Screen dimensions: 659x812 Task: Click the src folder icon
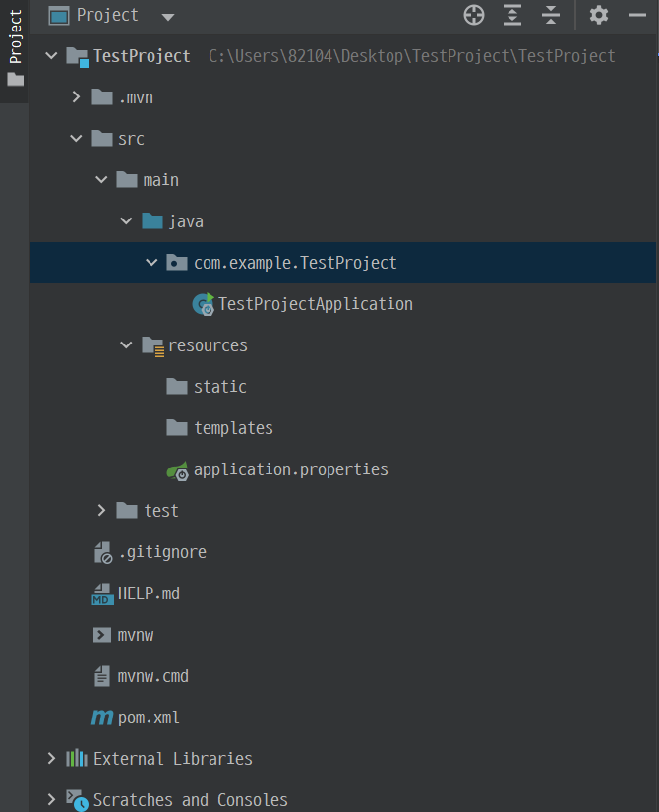click(102, 138)
